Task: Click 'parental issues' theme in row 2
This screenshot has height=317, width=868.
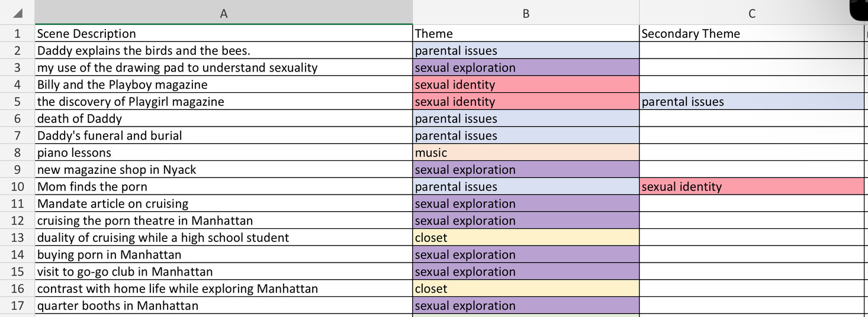Action: [526, 51]
